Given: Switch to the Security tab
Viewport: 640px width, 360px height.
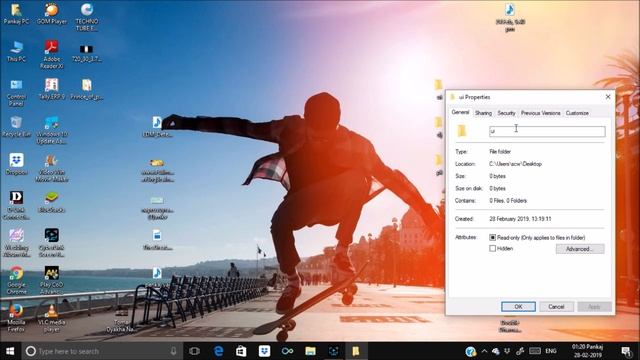Looking at the screenshot, I should [506, 113].
